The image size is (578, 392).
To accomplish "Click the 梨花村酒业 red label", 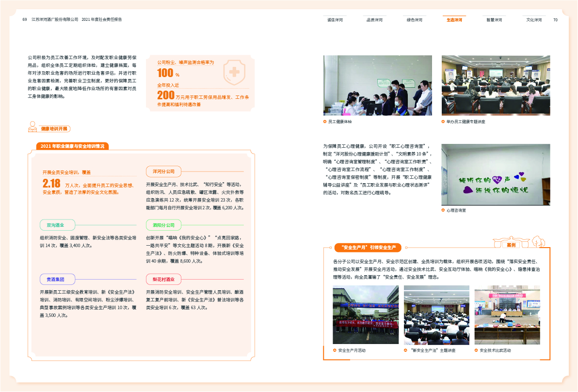I will coord(163,279).
